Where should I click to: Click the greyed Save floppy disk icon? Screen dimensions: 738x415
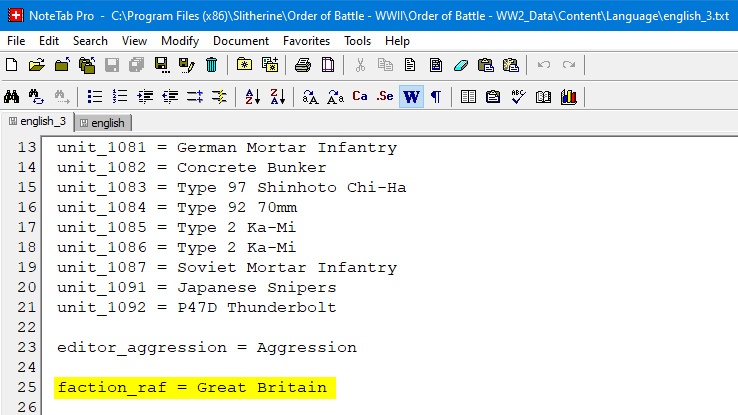click(112, 65)
